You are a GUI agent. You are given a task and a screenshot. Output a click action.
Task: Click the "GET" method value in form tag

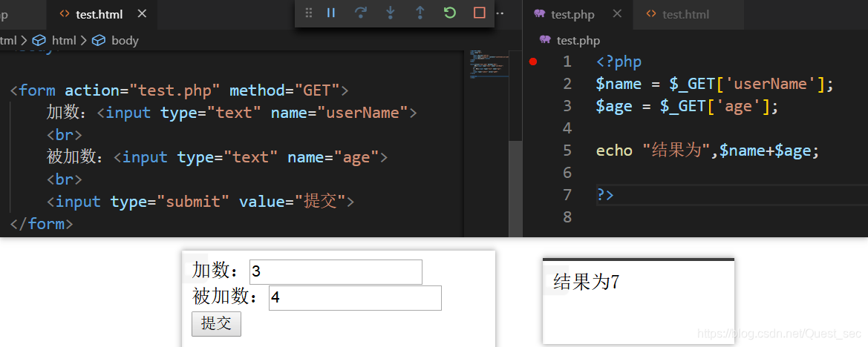(x=316, y=90)
